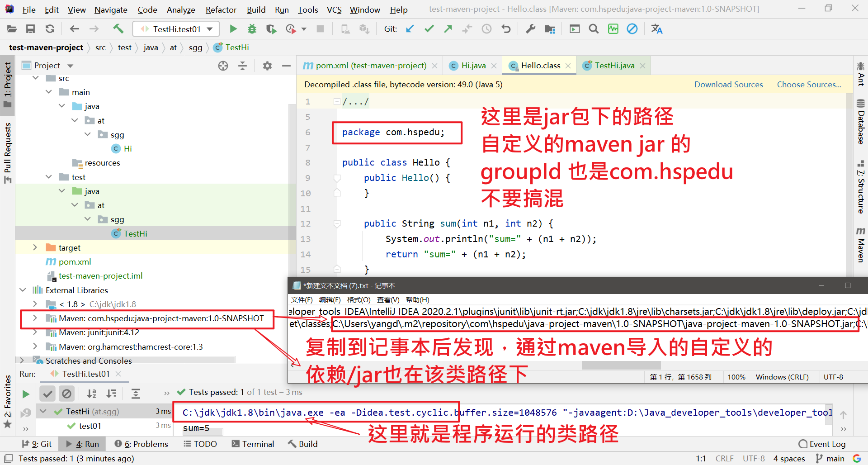Run TestHi.test01 with green play icon
This screenshot has height=465, width=868.
click(233, 29)
